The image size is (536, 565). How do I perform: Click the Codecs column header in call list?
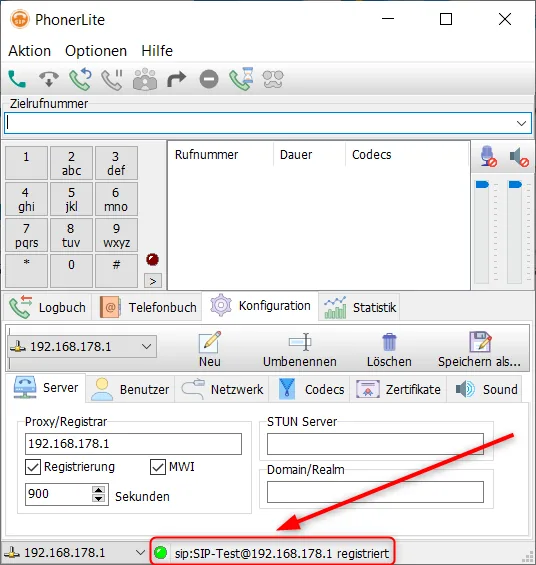[x=407, y=155]
